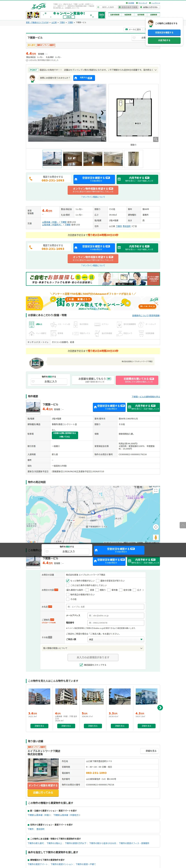
Task: Advance the similar properties carousel with the green arrow
Action: pyautogui.click(x=160, y=708)
